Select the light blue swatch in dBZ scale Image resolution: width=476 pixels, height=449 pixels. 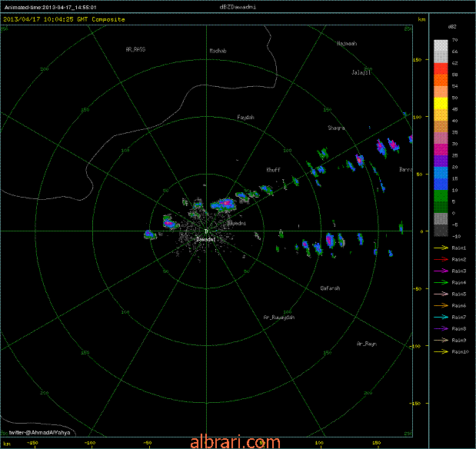tap(441, 172)
